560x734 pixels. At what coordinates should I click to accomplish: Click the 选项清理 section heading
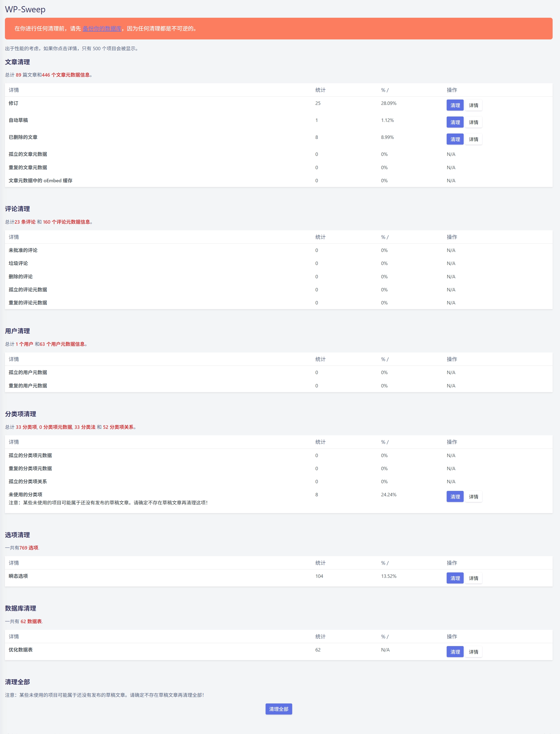17,535
